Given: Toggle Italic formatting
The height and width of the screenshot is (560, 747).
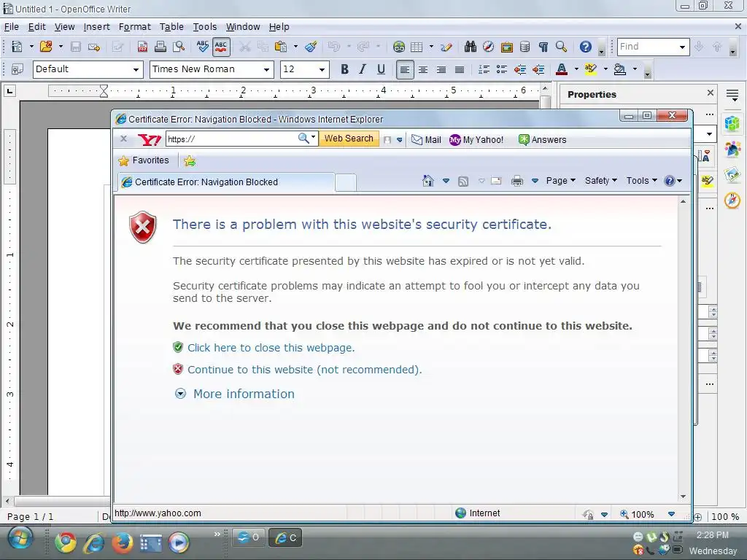Looking at the screenshot, I should (363, 69).
